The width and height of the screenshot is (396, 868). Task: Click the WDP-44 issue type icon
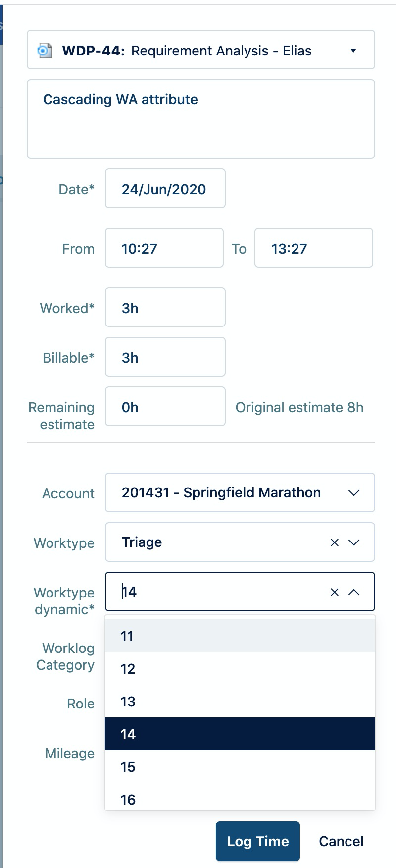tap(45, 51)
